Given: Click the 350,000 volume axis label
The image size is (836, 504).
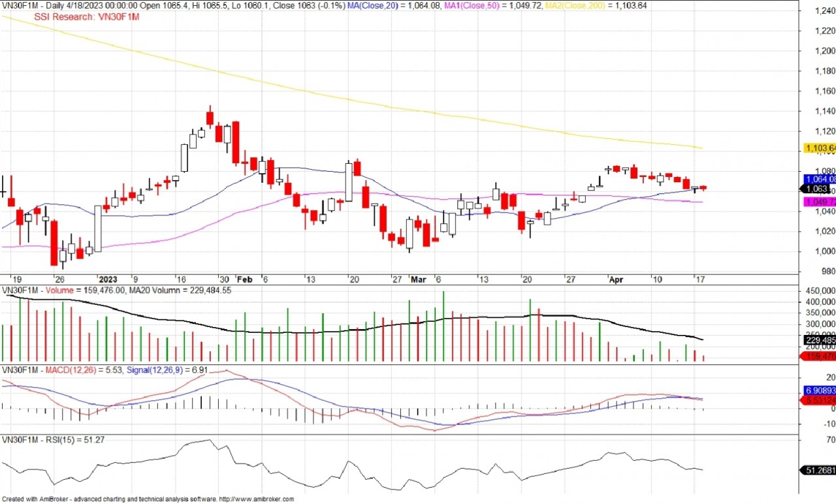Looking at the screenshot, I should [x=821, y=313].
